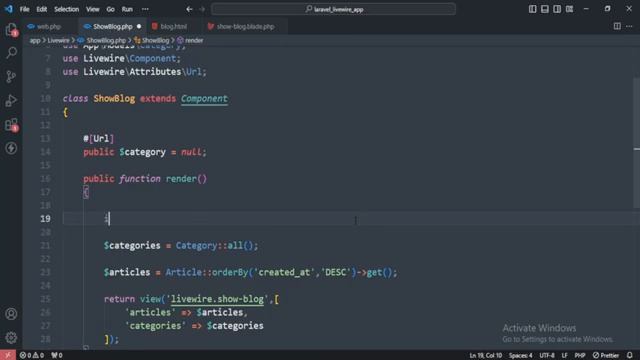Click use Livewire\Attributes\Url line
This screenshot has height=360, width=640.
(135, 72)
